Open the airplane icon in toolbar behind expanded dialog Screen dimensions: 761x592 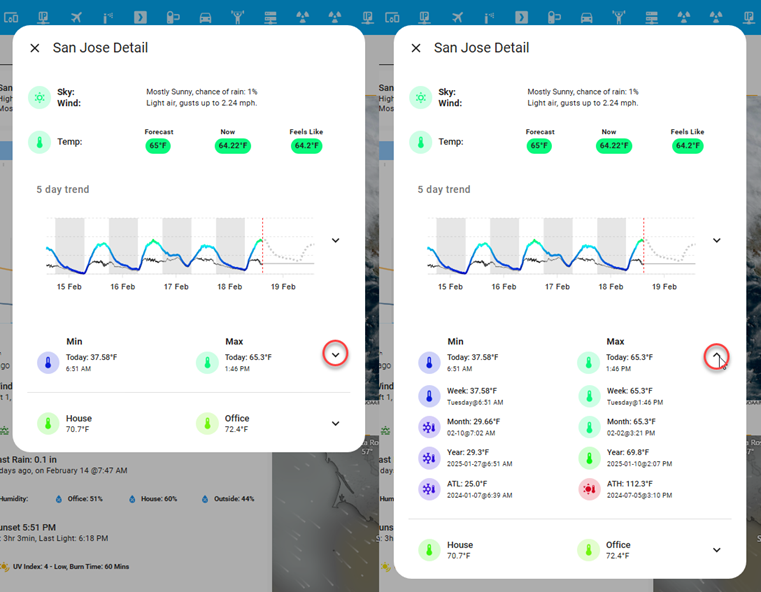457,18
